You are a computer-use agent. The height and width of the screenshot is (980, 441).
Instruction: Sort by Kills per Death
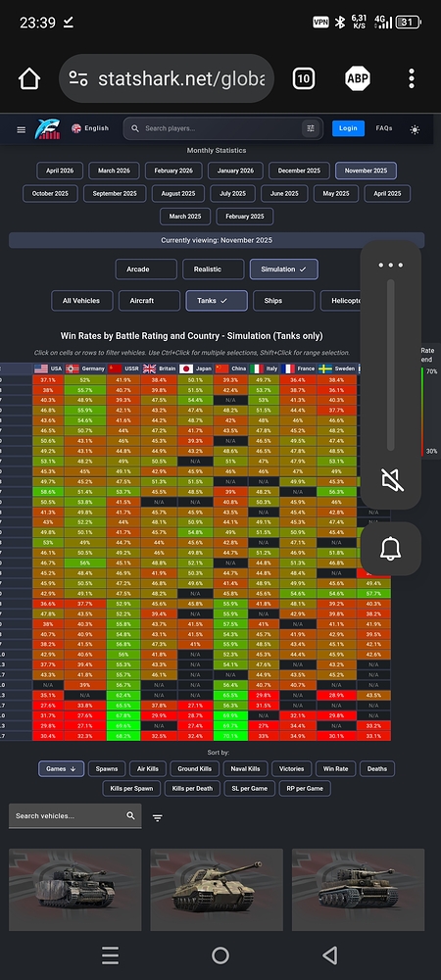pos(192,788)
